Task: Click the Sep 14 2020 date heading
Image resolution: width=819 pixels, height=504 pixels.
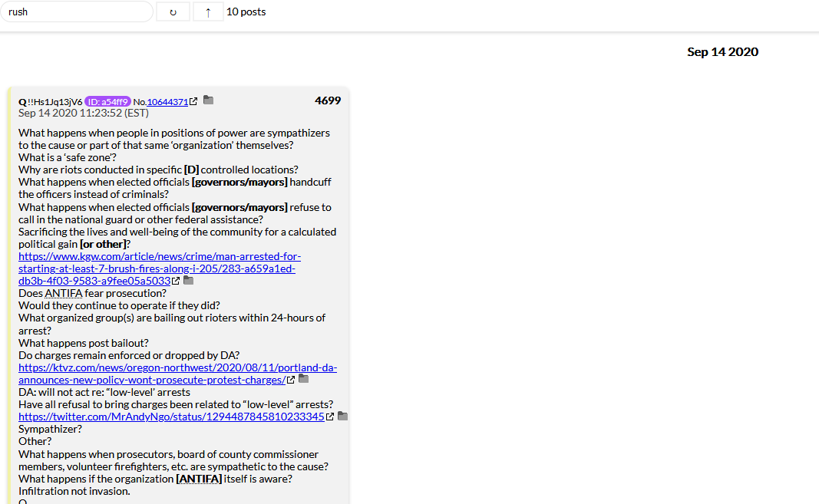Action: point(722,51)
